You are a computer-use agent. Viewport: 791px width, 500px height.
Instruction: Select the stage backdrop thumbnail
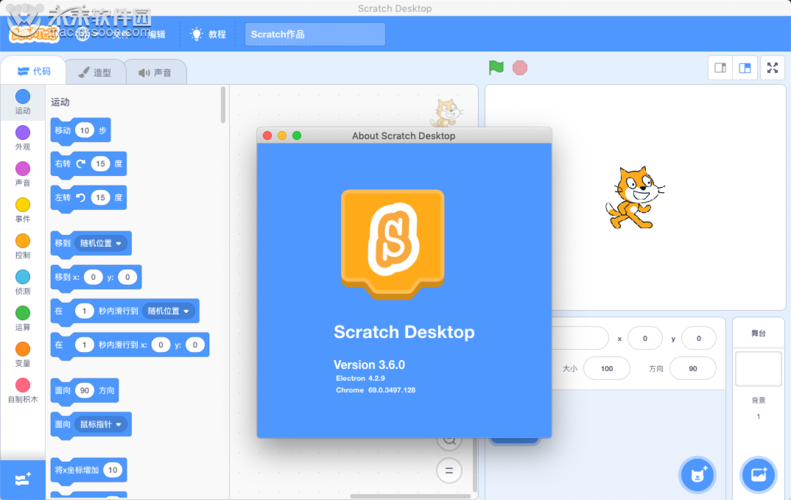click(758, 369)
